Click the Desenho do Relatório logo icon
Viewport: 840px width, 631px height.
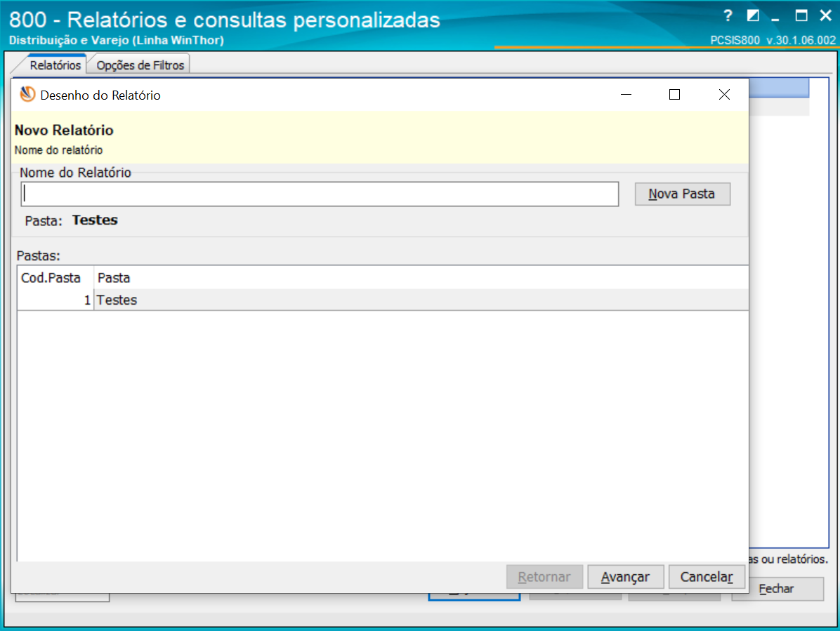(x=27, y=95)
